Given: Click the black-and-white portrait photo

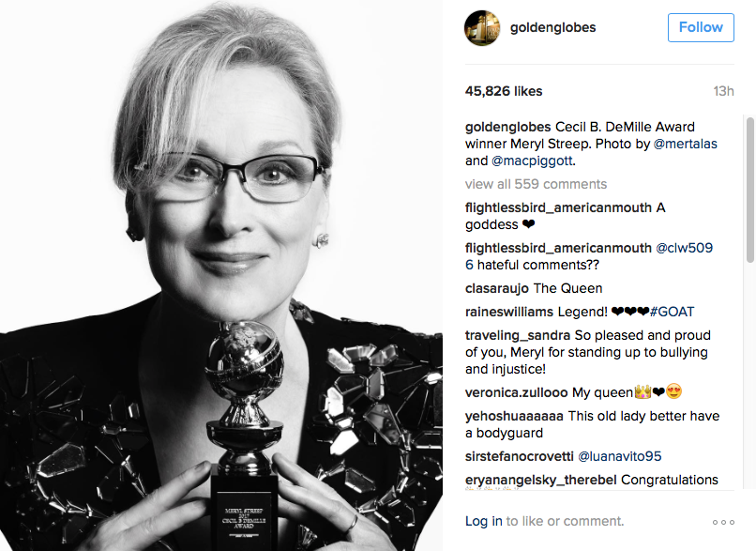Looking at the screenshot, I should tap(221, 276).
